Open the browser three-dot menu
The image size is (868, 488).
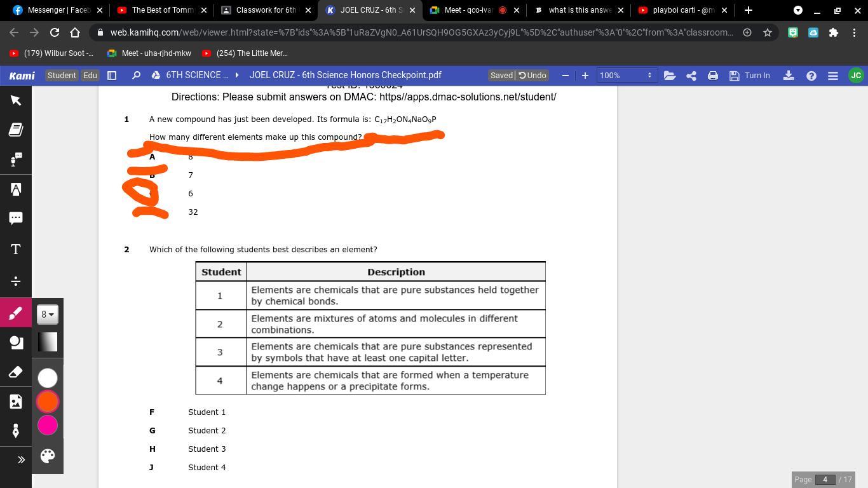[x=854, y=32]
